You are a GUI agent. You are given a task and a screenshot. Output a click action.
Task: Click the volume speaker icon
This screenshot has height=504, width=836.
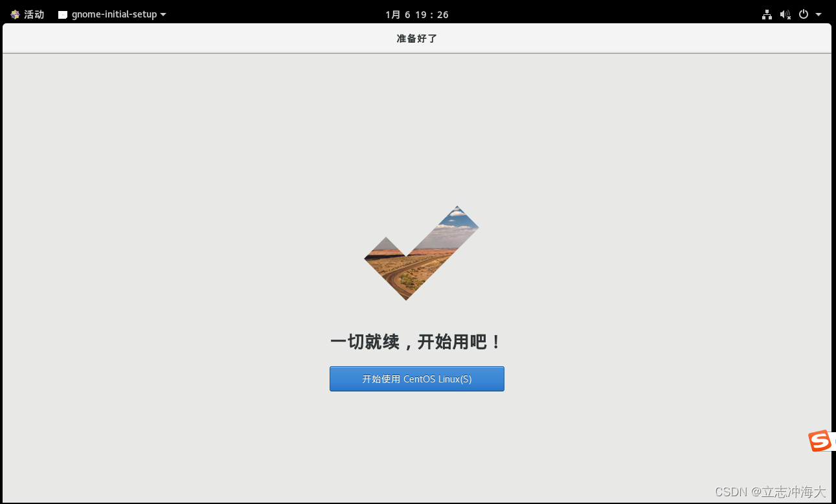(785, 14)
